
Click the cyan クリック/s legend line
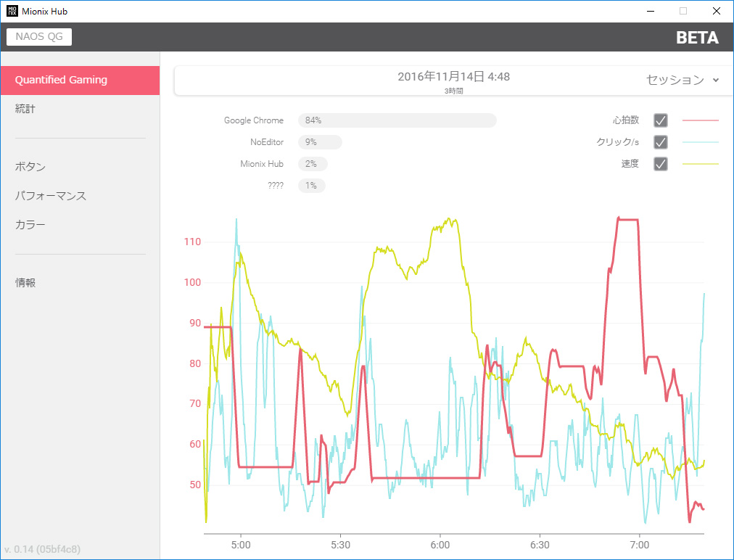701,142
